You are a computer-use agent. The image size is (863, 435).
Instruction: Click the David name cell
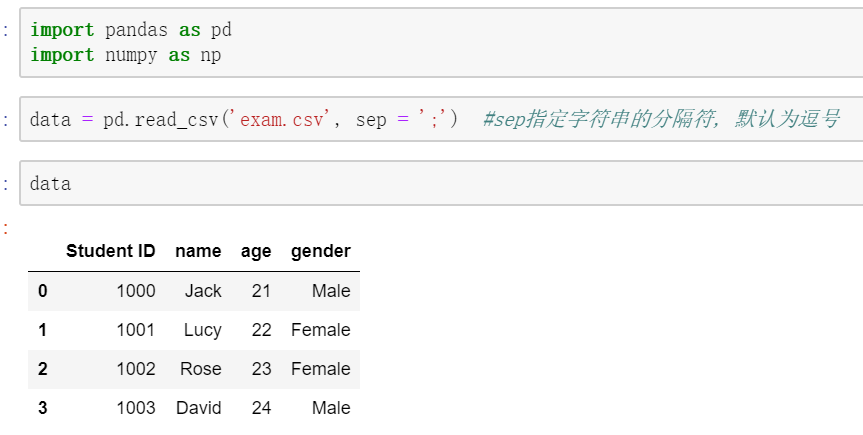[199, 408]
